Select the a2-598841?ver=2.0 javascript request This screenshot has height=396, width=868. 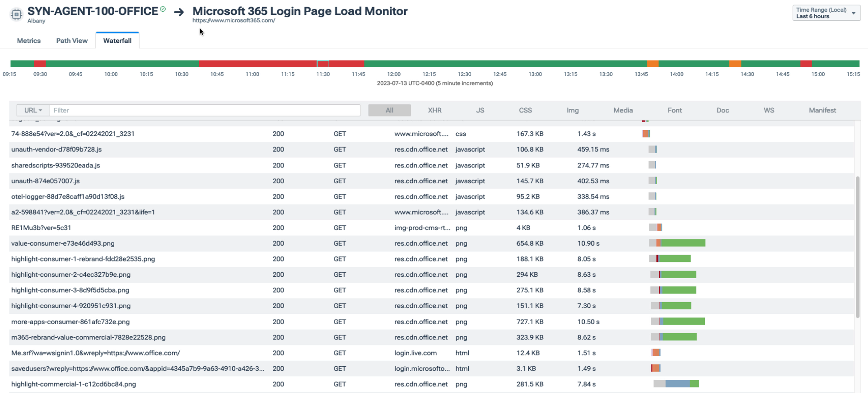click(431, 212)
